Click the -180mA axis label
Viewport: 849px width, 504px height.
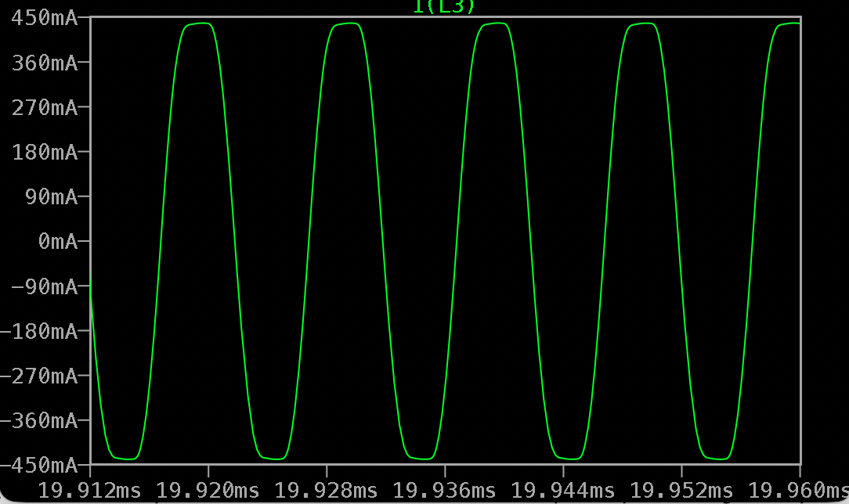point(39,332)
